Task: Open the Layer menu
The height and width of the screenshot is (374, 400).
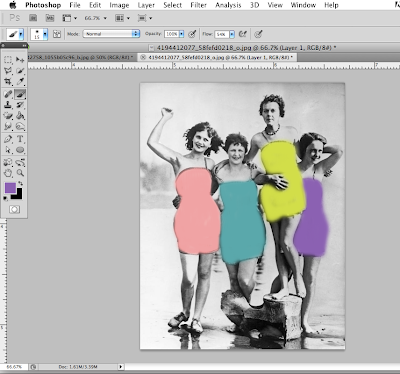Action: coord(146,5)
